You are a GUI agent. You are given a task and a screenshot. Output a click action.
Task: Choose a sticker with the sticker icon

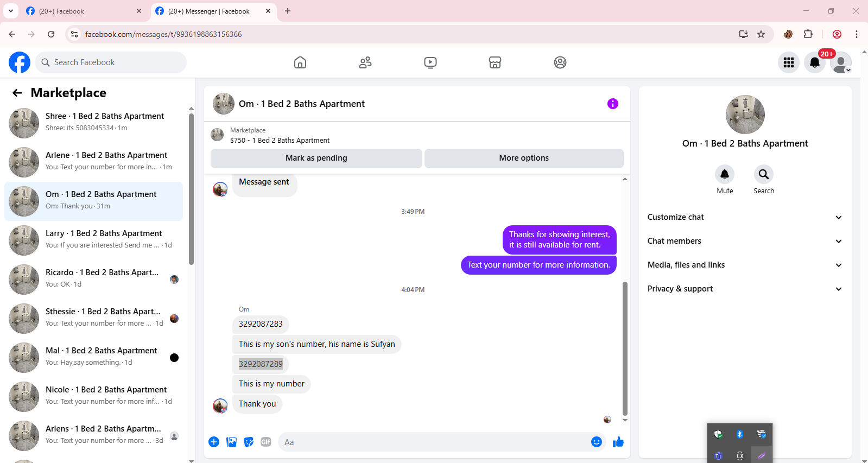coord(249,442)
